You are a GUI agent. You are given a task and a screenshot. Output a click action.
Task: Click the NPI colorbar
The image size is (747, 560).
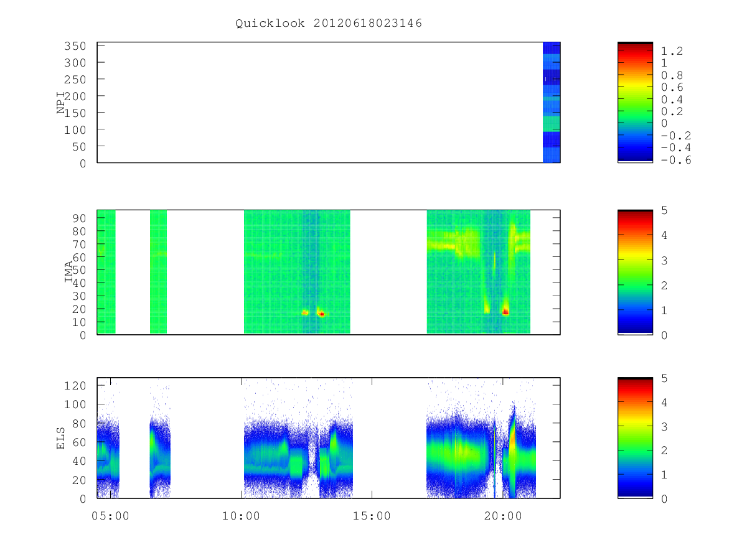point(635,103)
